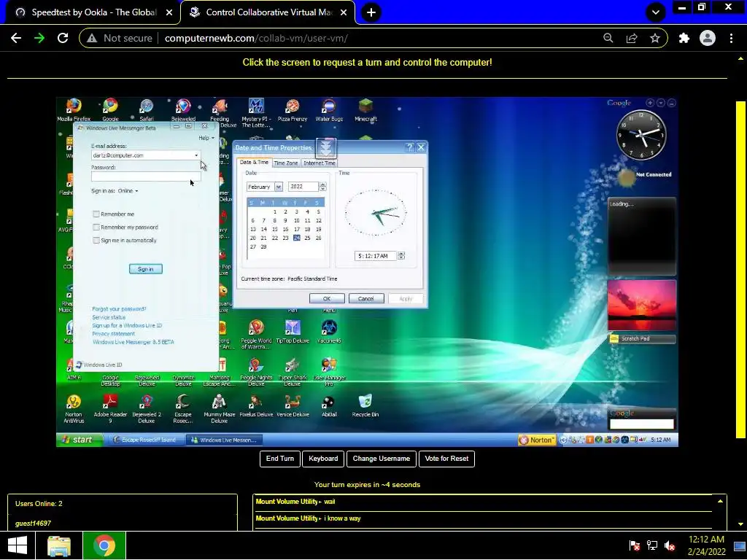The width and height of the screenshot is (747, 560).
Task: Launch the Bejeweled 2 Deluxe icon
Action: pyautogui.click(x=147, y=408)
